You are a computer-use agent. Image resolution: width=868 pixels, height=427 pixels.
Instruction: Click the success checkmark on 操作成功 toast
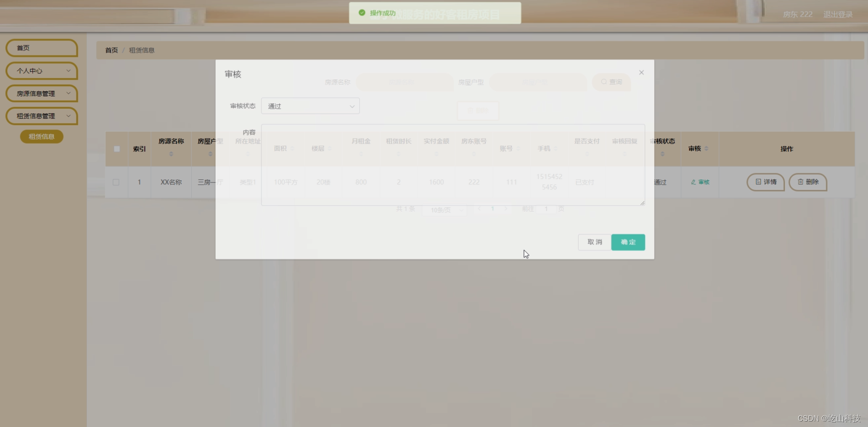pos(362,13)
